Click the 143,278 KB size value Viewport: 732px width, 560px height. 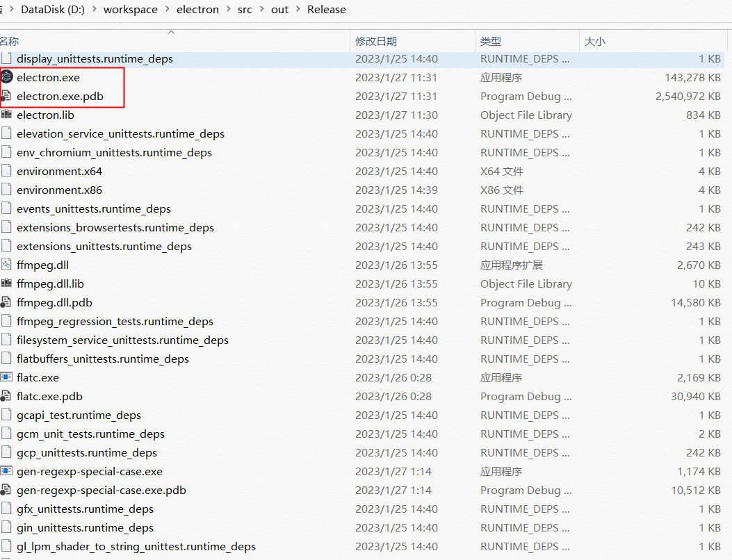click(x=693, y=77)
